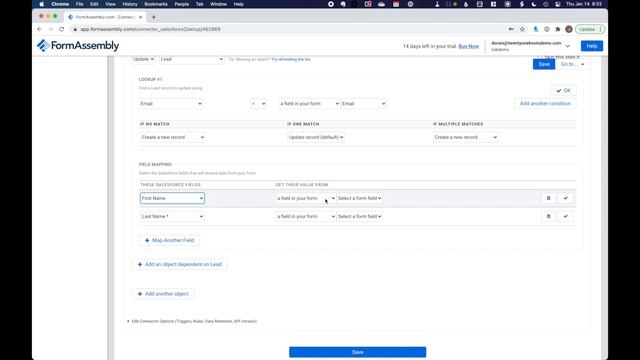Screen dimensions: 640x360
Task: Open the If No Match dropdown
Action: (x=173, y=137)
